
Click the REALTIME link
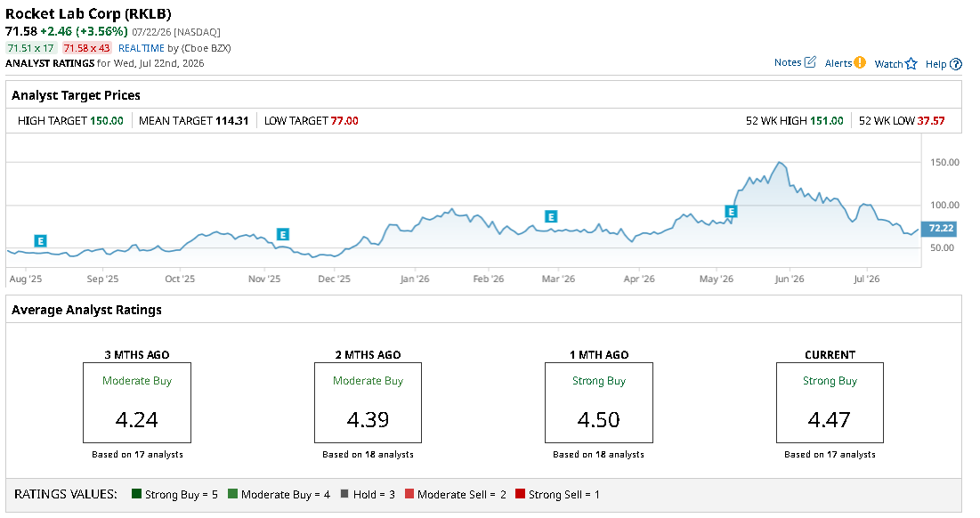point(142,48)
